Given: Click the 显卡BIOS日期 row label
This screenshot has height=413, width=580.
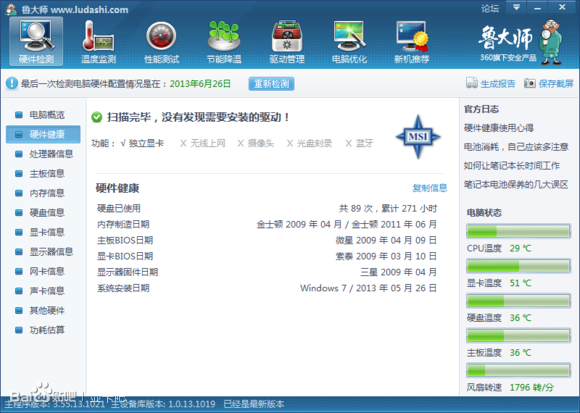Looking at the screenshot, I should 125,256.
